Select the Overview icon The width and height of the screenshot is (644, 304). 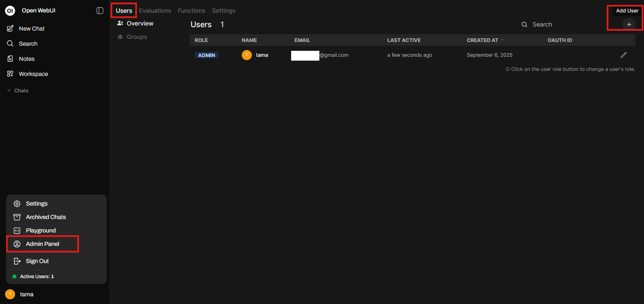(120, 23)
